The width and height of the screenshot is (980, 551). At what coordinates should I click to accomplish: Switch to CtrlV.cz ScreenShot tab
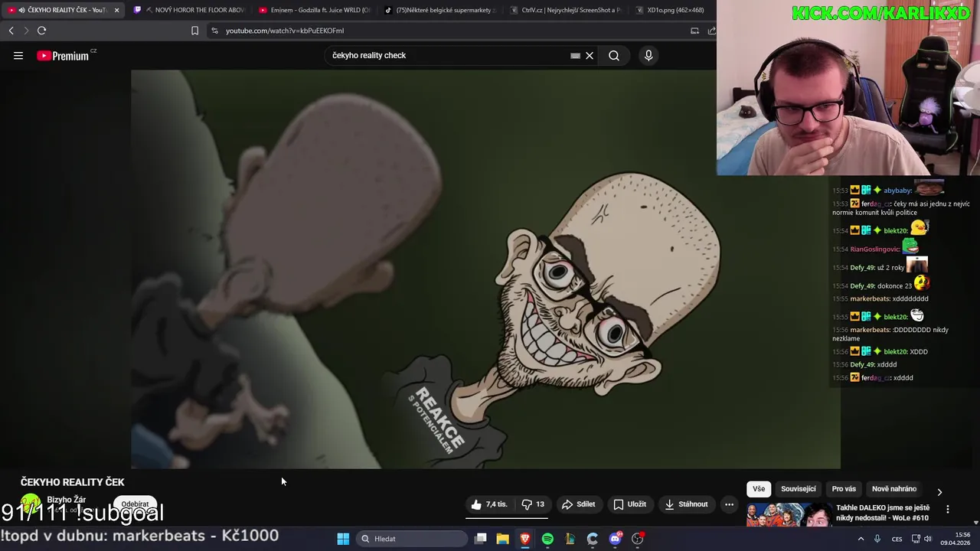click(x=565, y=10)
